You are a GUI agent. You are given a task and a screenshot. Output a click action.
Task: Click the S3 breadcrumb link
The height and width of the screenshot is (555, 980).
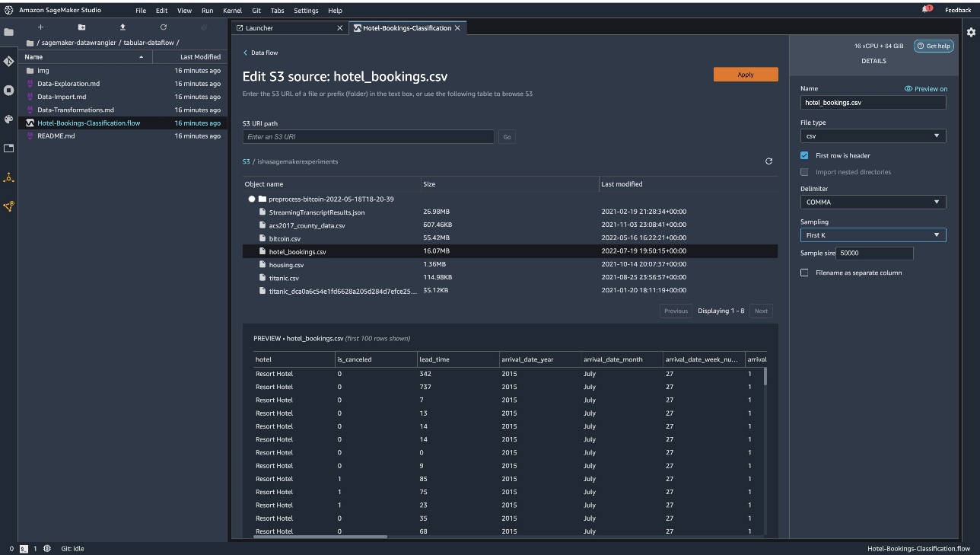246,161
